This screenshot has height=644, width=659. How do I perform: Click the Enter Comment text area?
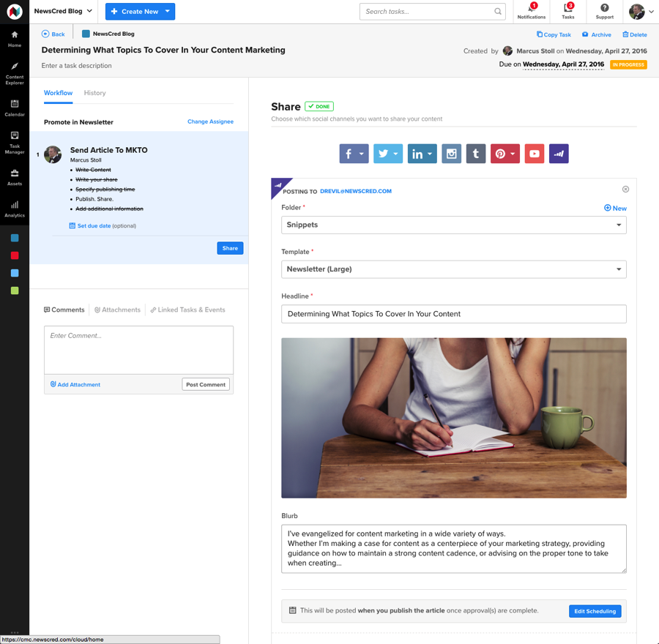[138, 350]
